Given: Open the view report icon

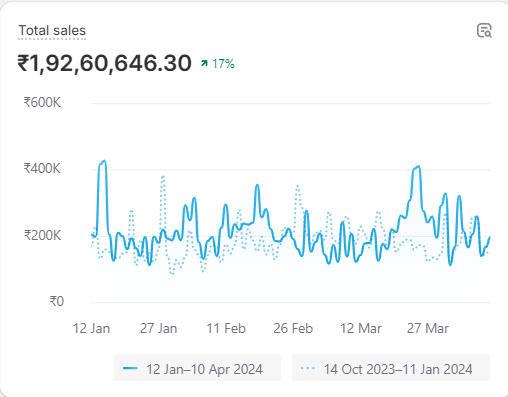Looking at the screenshot, I should pos(484,31).
